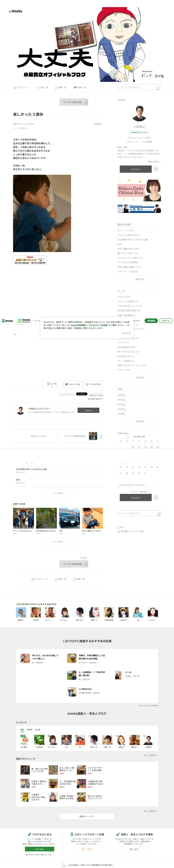Click the by Ameba logo at page top
This screenshot has width=174, height=868.
tap(16, 11)
